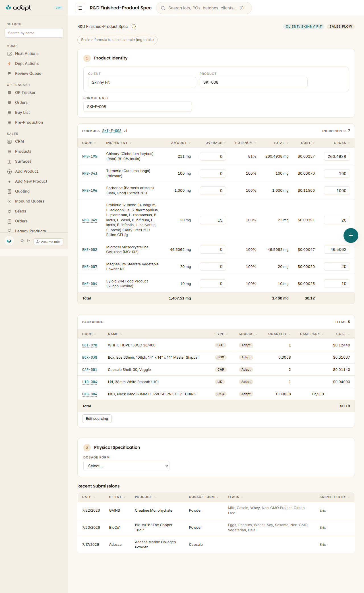Open Pre-Production in the sidebar

point(29,122)
